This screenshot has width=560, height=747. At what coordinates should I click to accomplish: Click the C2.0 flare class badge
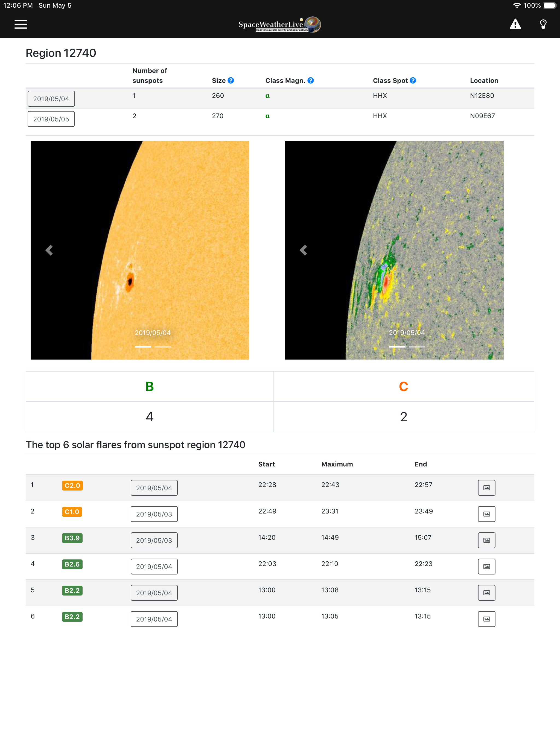72,485
